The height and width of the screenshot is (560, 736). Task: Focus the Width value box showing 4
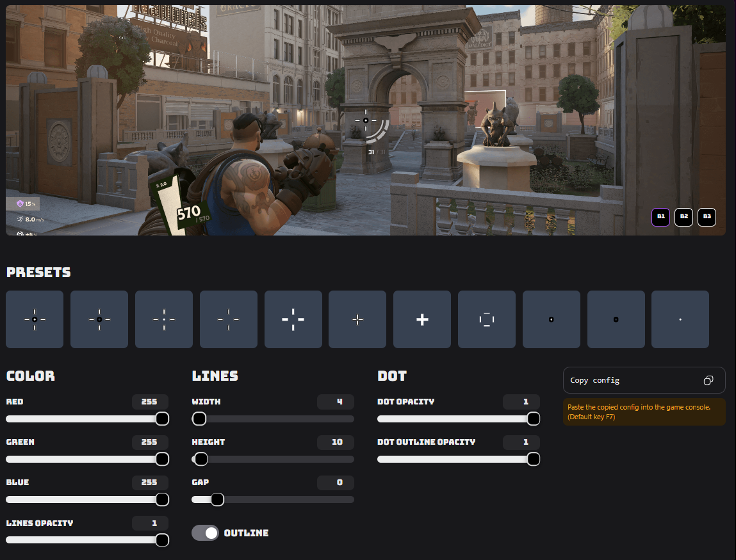(x=336, y=401)
